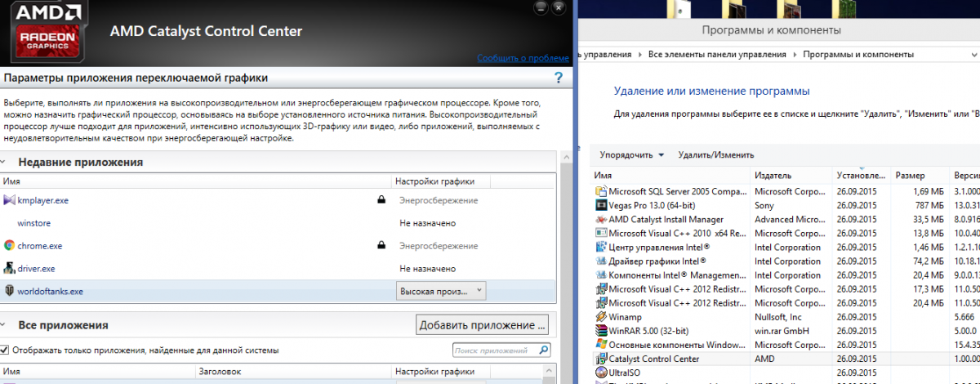This screenshot has width=980, height=384.
Task: Click the Chrome icon beside chrome.exe
Action: (9, 245)
